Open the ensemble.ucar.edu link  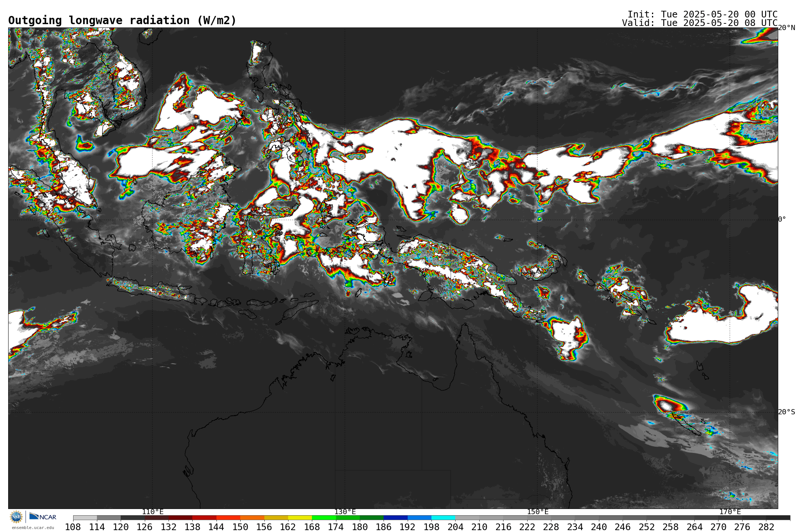tap(33, 528)
